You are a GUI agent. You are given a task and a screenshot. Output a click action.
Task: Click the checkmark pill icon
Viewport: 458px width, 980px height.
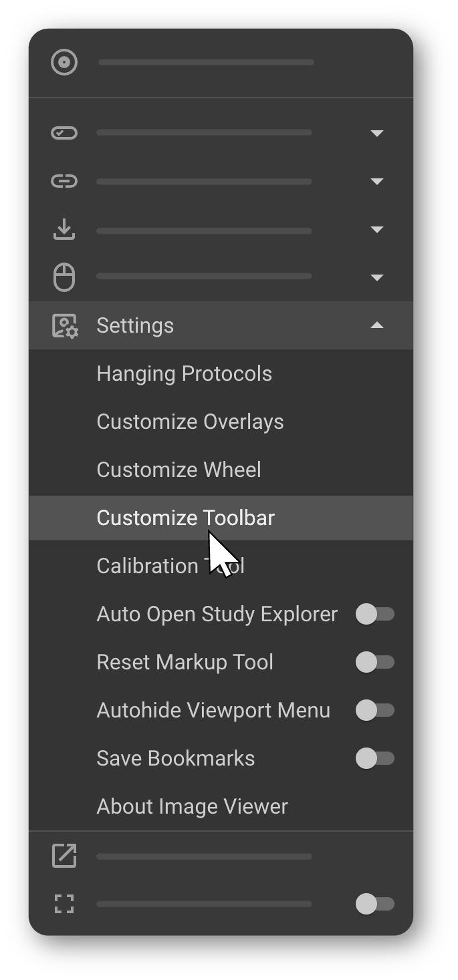(x=64, y=133)
